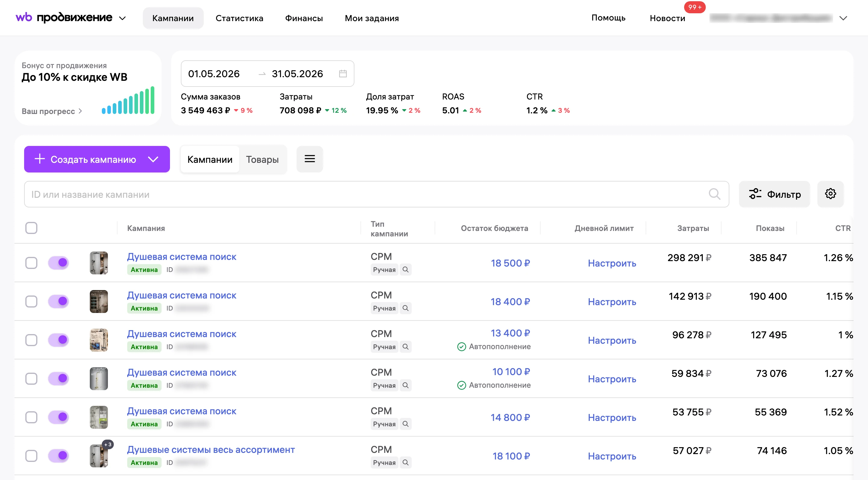Open the table settings gear icon
The width and height of the screenshot is (868, 480).
(x=830, y=194)
